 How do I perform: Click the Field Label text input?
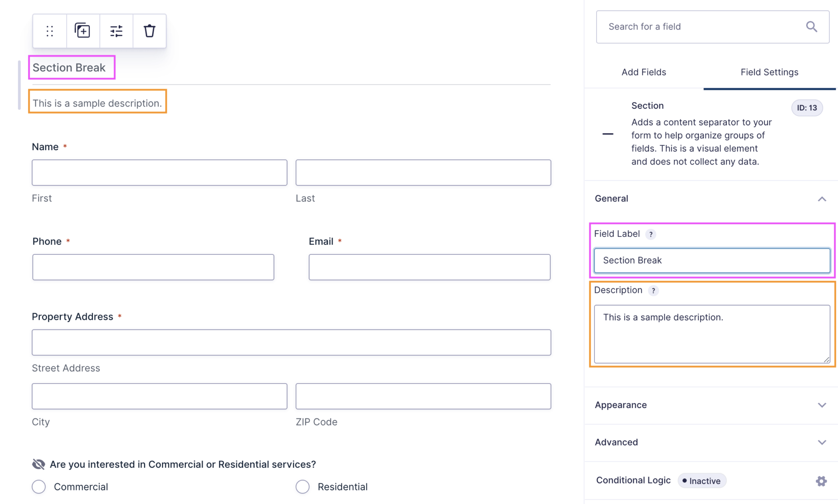point(711,261)
